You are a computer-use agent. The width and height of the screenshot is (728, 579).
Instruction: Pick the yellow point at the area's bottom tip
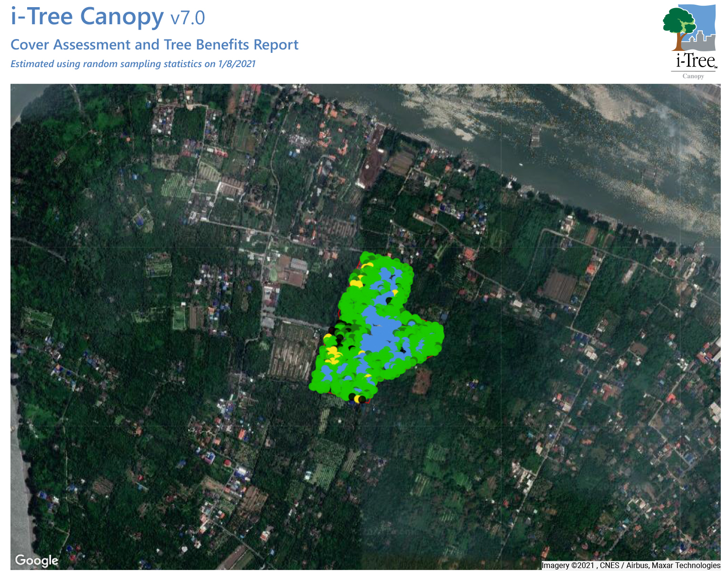357,398
